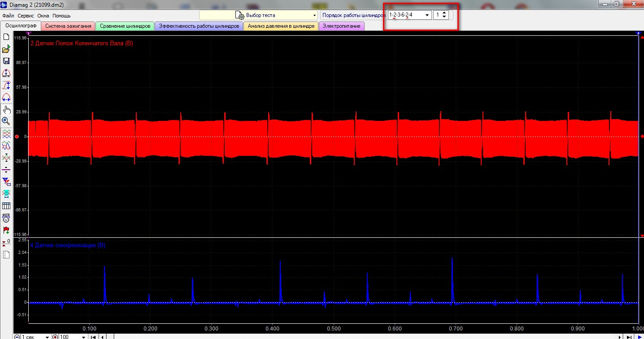Click the Порядок работы цилиндров label
This screenshot has width=644, height=339.
354,15
